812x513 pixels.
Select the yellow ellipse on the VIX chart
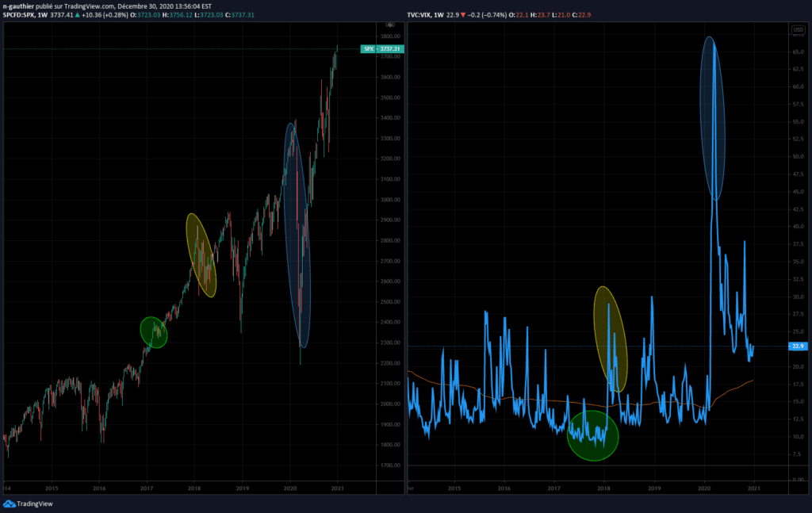pyautogui.click(x=610, y=339)
